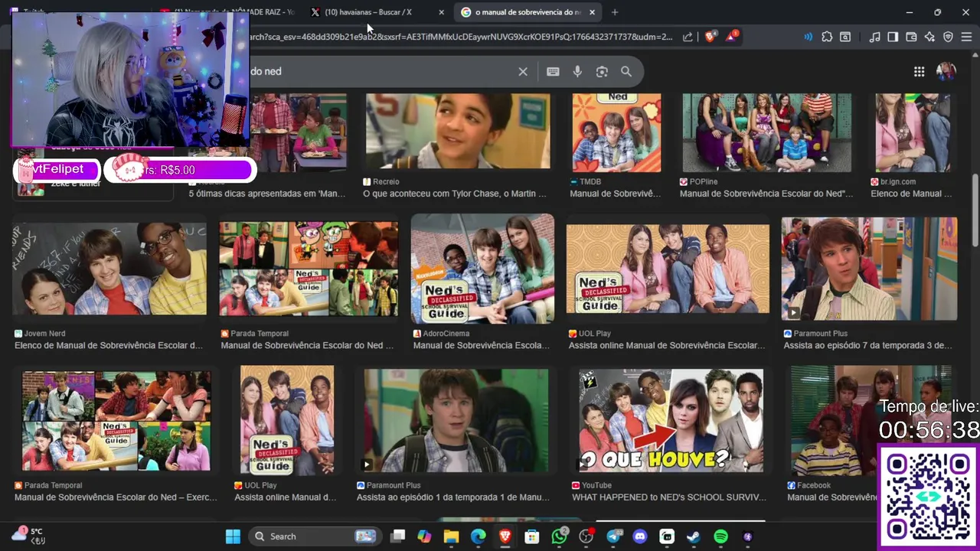
Task: Open the Recreio boy smiling thumbnail
Action: (458, 131)
